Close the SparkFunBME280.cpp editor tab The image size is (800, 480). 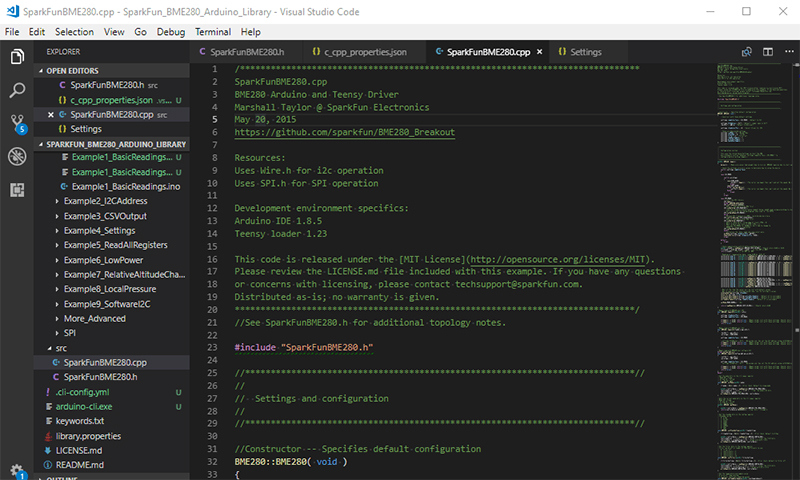(x=541, y=51)
